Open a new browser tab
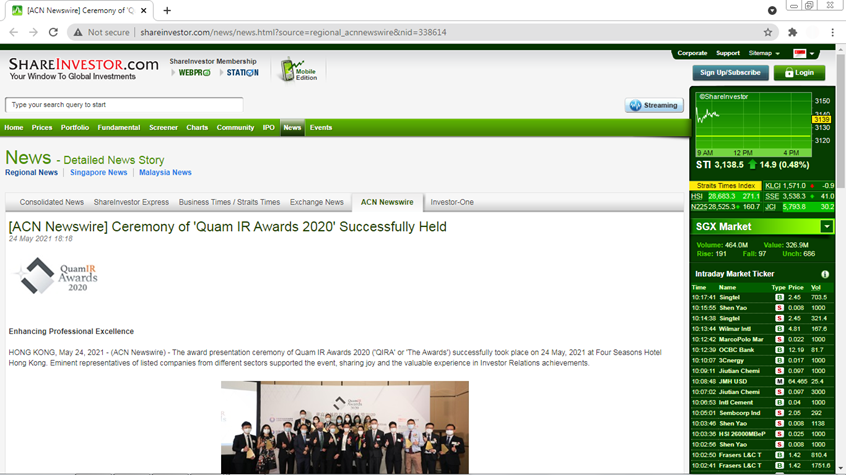 167,10
